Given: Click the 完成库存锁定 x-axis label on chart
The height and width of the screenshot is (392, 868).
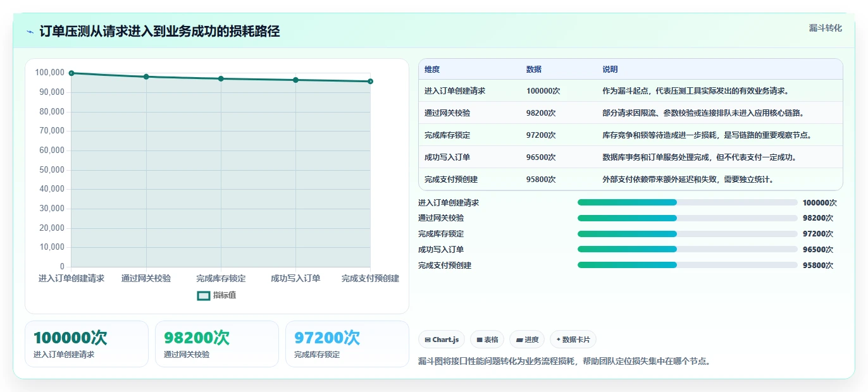Looking at the screenshot, I should pyautogui.click(x=221, y=278).
